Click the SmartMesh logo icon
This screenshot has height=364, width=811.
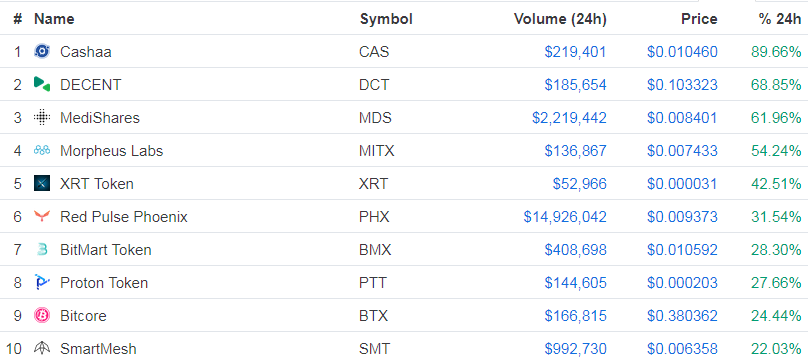[x=42, y=348]
